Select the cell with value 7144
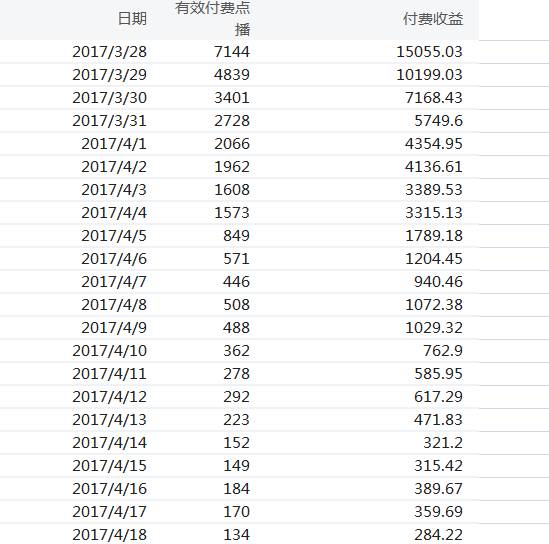The height and width of the screenshot is (544, 549). coord(232,52)
